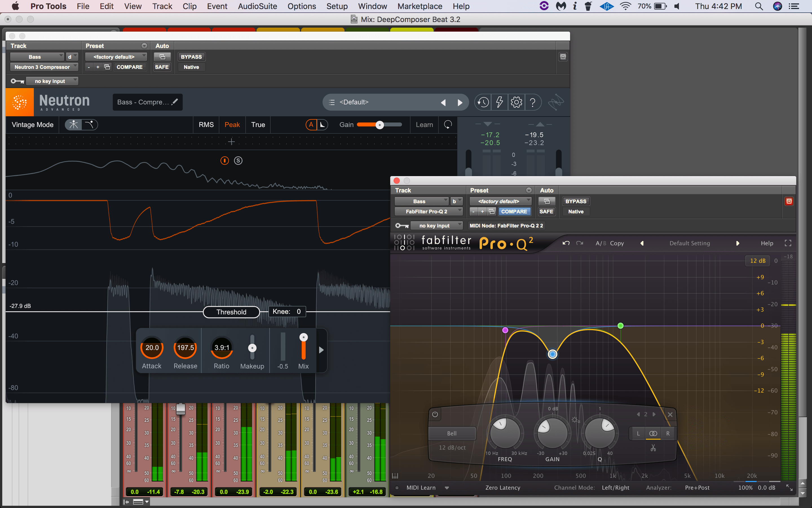
Task: Click COMPARE in Neutron window
Action: click(129, 67)
